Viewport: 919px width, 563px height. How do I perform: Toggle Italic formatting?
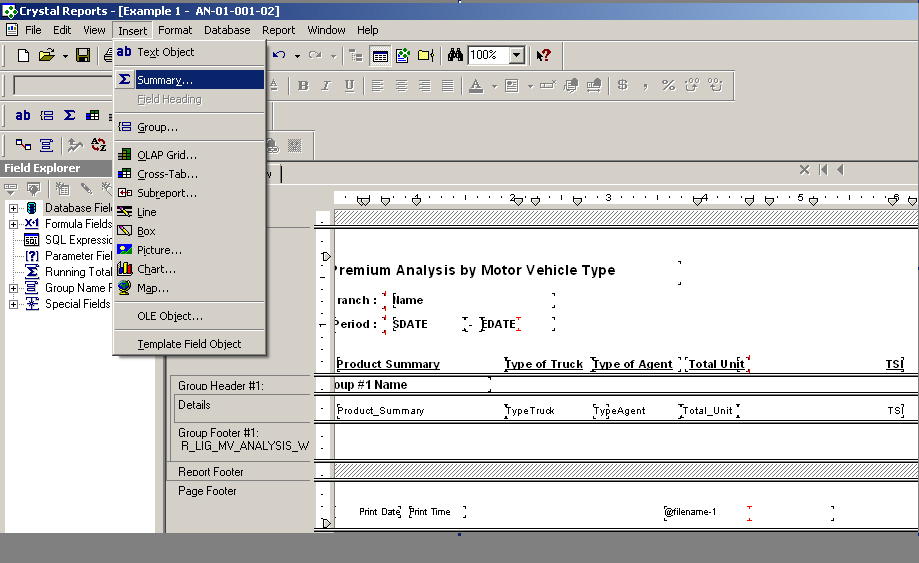click(x=326, y=86)
